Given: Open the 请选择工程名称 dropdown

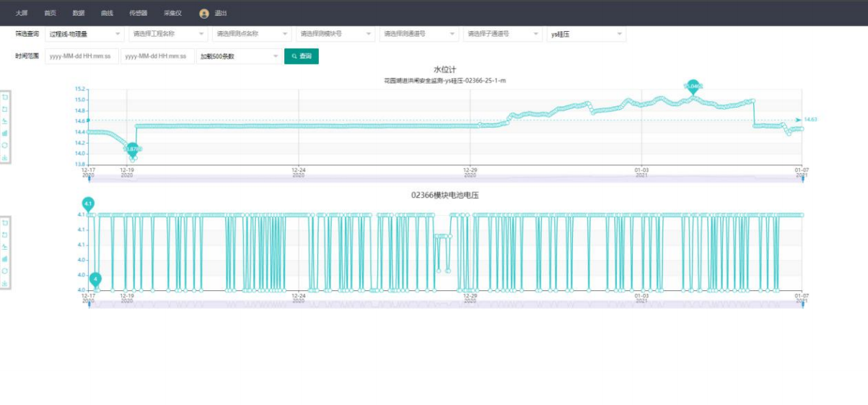Looking at the screenshot, I should pyautogui.click(x=168, y=34).
